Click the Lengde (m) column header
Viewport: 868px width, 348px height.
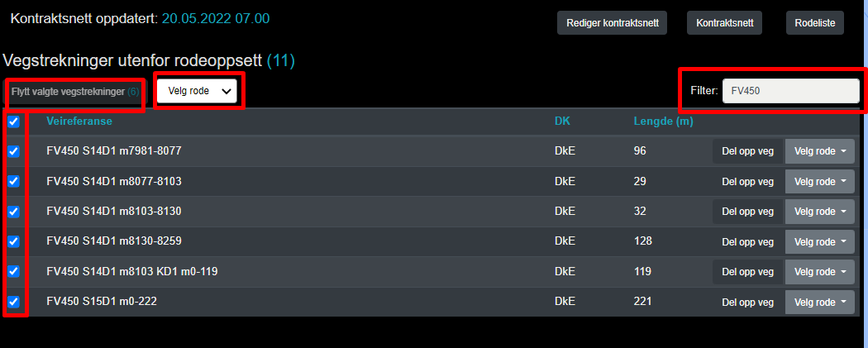pos(663,122)
